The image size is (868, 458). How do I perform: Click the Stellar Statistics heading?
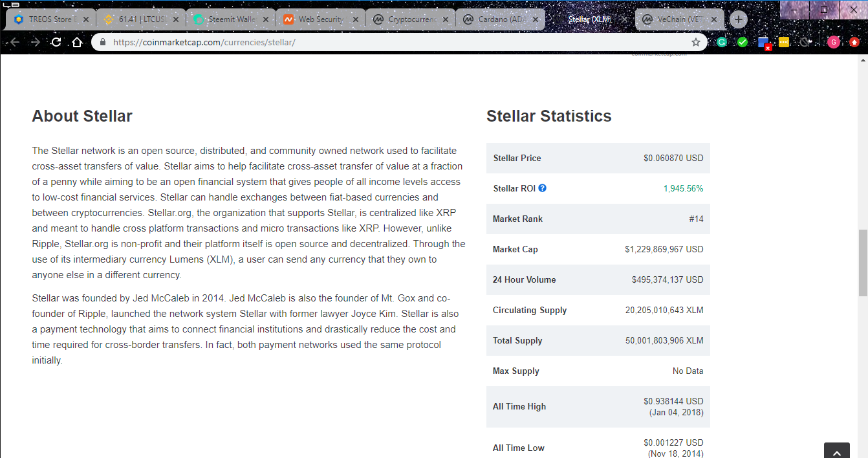(x=548, y=116)
